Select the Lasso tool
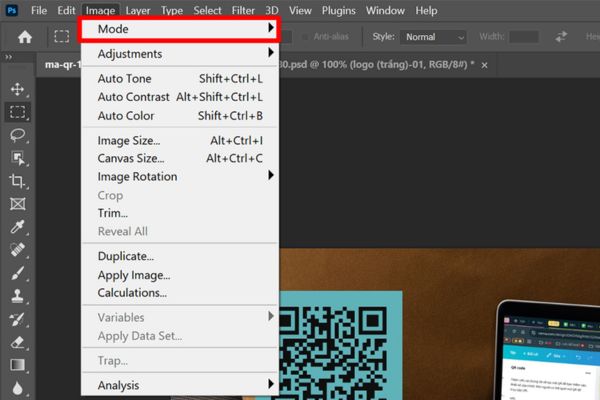 click(17, 135)
